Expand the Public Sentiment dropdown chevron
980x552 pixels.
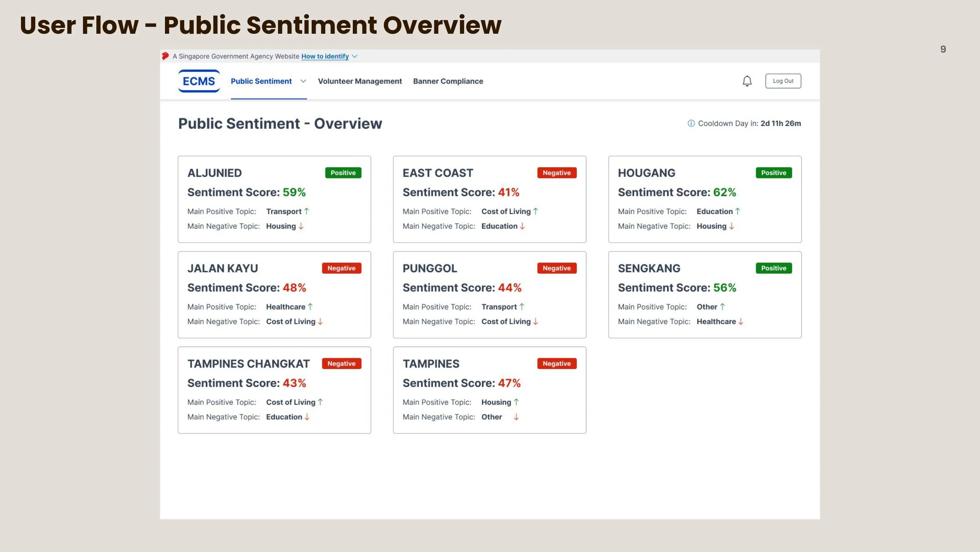click(x=303, y=81)
